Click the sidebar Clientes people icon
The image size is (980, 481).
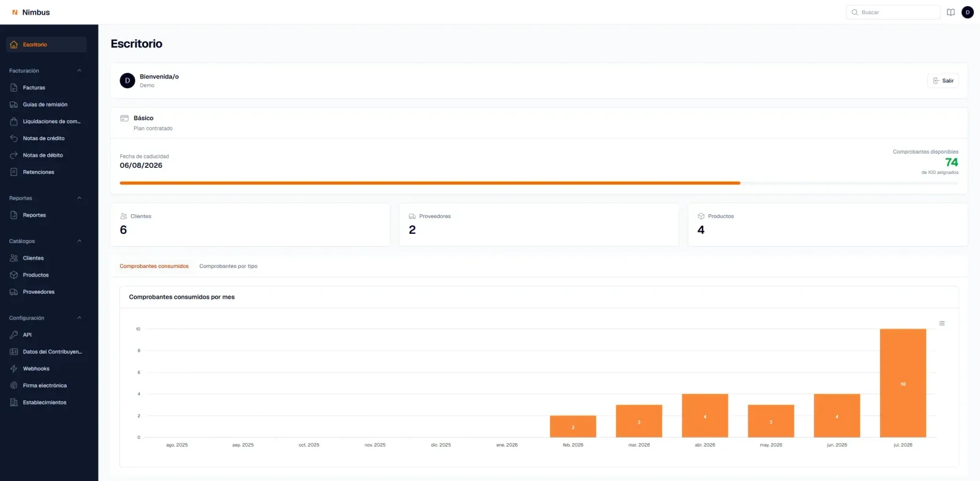[14, 258]
